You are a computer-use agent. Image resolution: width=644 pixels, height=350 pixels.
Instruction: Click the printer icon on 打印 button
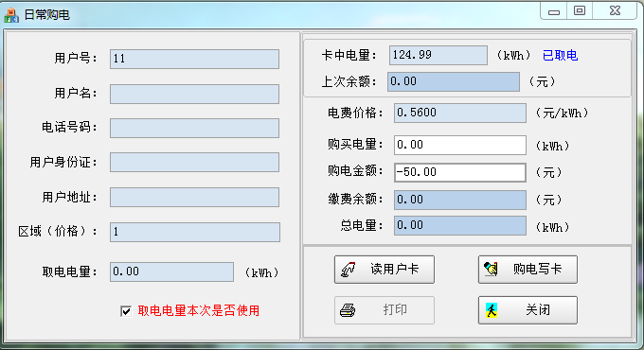[348, 310]
